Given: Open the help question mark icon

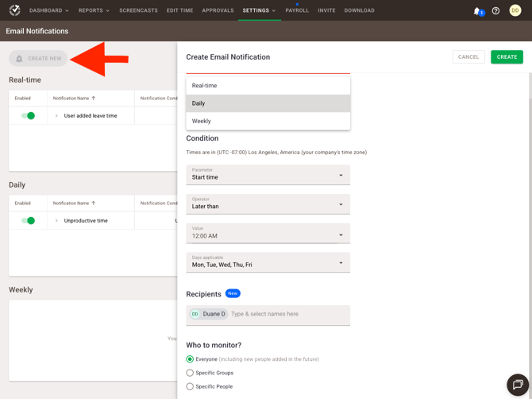Looking at the screenshot, I should [x=495, y=11].
